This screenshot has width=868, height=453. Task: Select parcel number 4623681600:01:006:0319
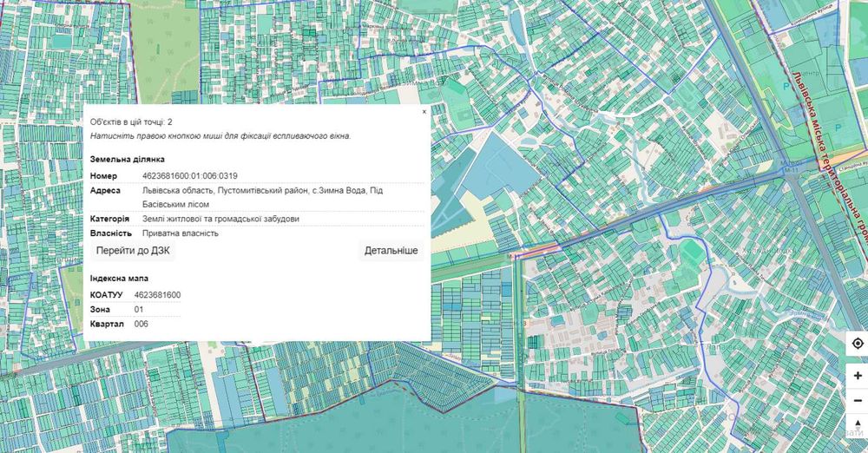pos(190,176)
